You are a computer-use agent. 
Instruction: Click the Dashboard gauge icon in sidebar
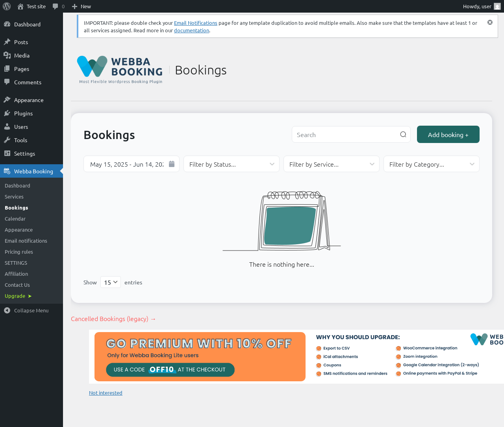pyautogui.click(x=7, y=24)
